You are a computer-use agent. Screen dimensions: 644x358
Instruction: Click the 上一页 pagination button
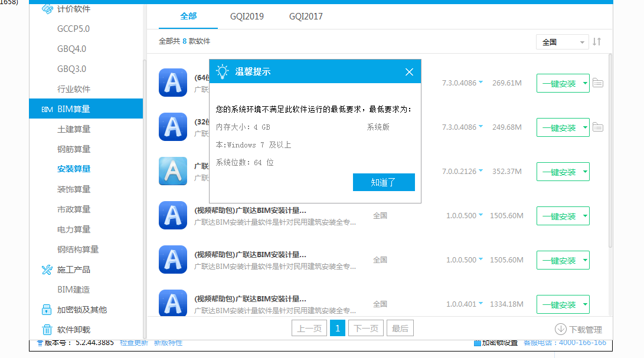point(309,328)
